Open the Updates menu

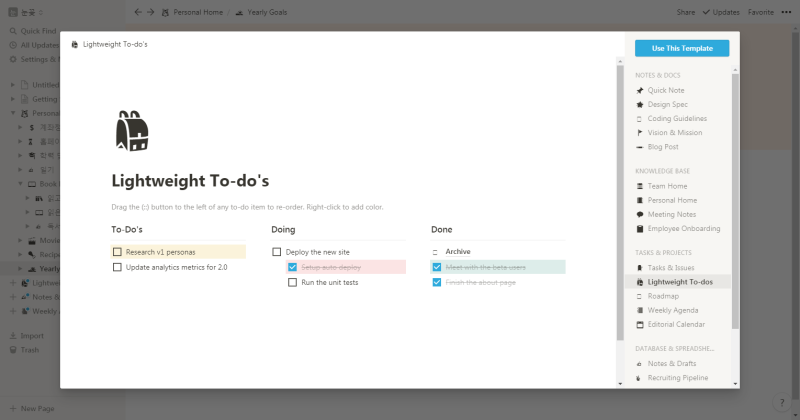pos(721,12)
